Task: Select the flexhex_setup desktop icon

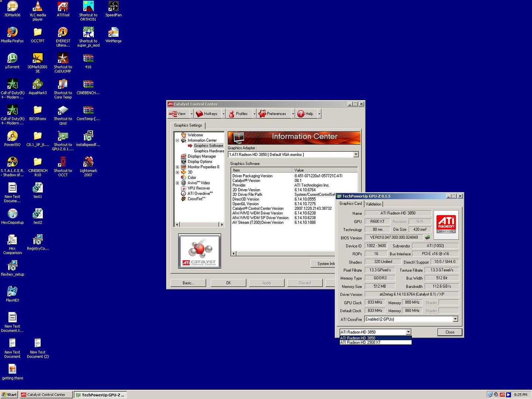Action: (x=13, y=268)
